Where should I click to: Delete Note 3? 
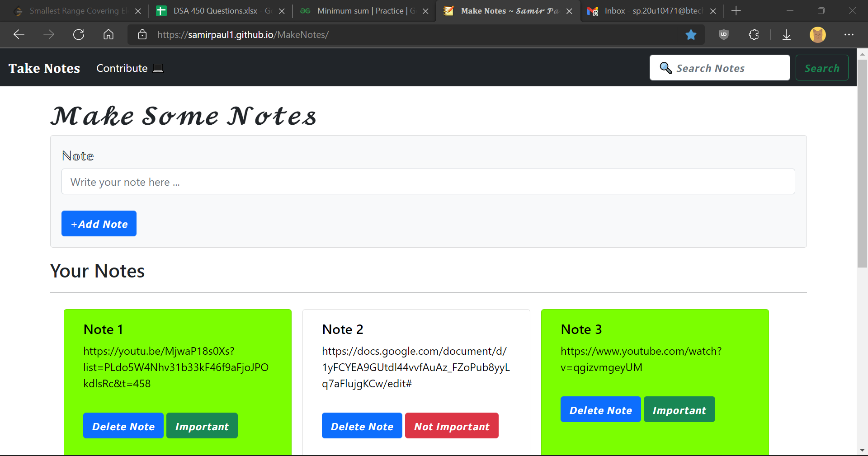(x=601, y=409)
